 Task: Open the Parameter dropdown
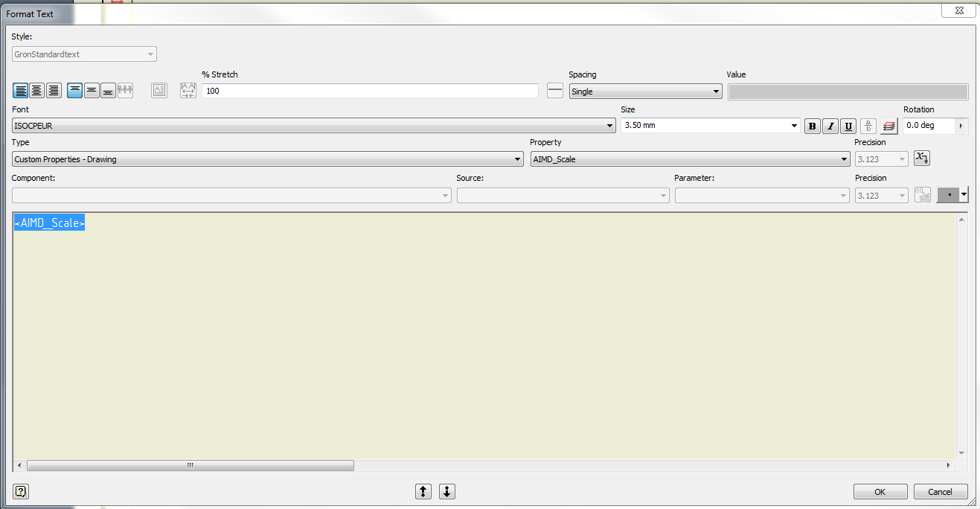coord(762,195)
